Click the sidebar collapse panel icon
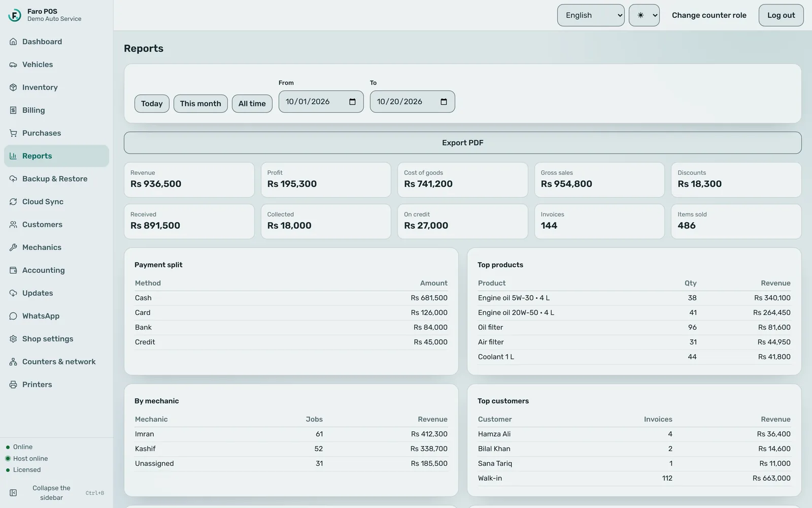 pos(13,493)
